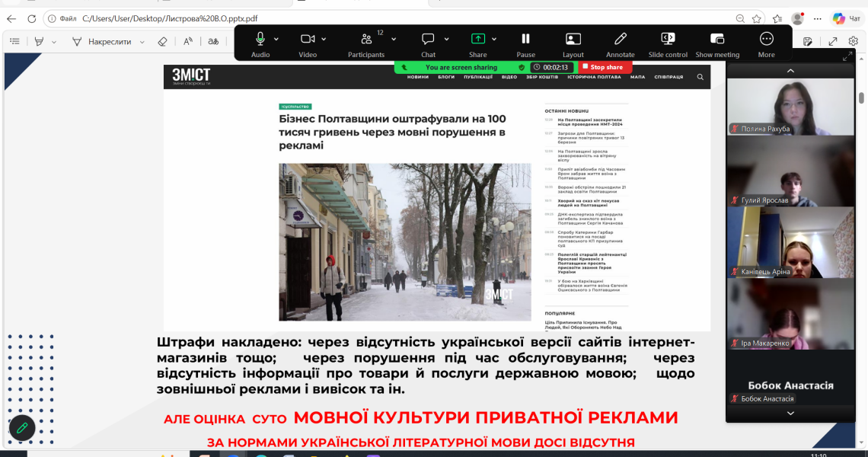Select the PDF highlight tool
868x457 pixels.
(x=39, y=41)
